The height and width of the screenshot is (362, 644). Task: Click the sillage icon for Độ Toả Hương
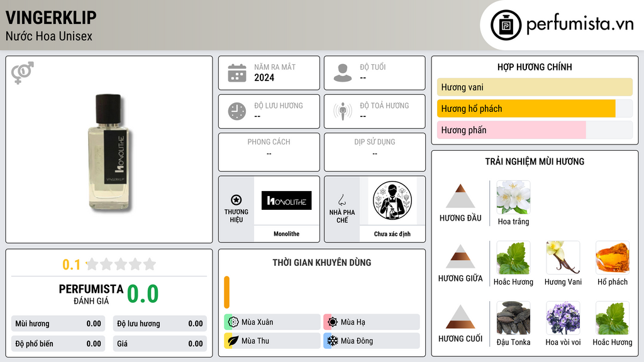[343, 111]
